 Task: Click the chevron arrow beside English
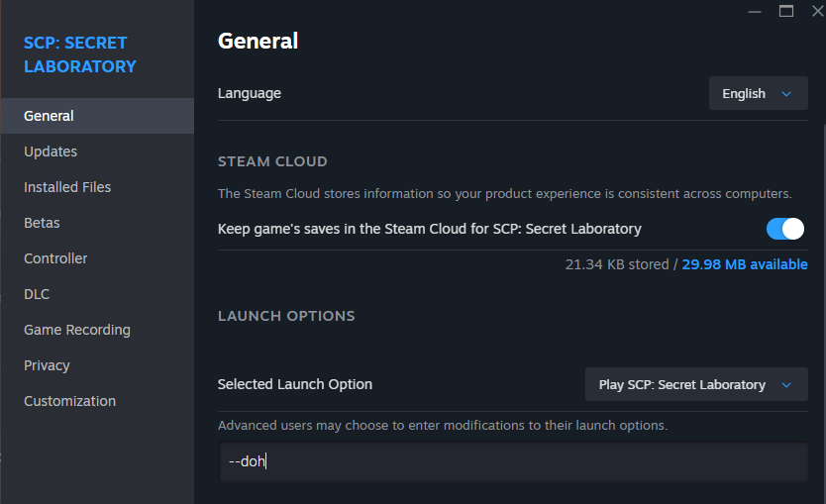coord(787,94)
